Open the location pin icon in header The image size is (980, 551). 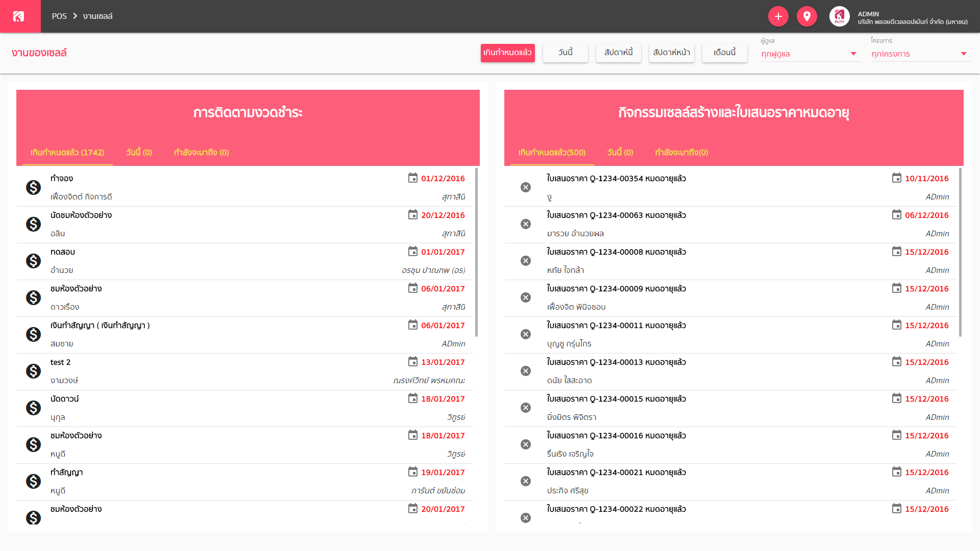(x=807, y=16)
